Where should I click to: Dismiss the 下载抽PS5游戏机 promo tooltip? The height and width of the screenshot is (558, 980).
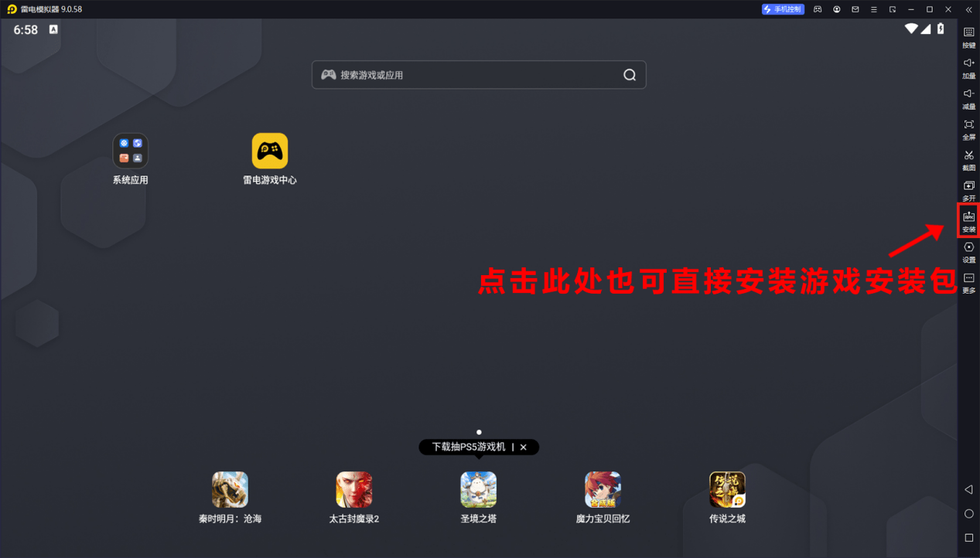point(524,447)
